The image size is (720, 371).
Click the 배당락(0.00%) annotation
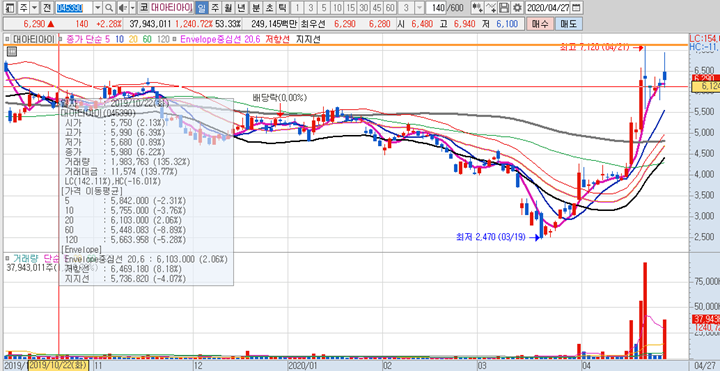(280, 97)
